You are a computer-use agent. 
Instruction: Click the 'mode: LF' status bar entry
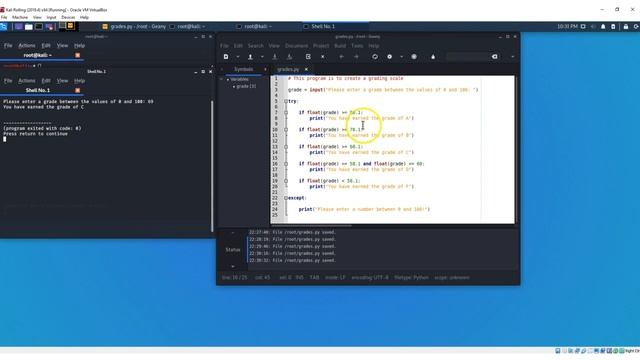pos(335,278)
